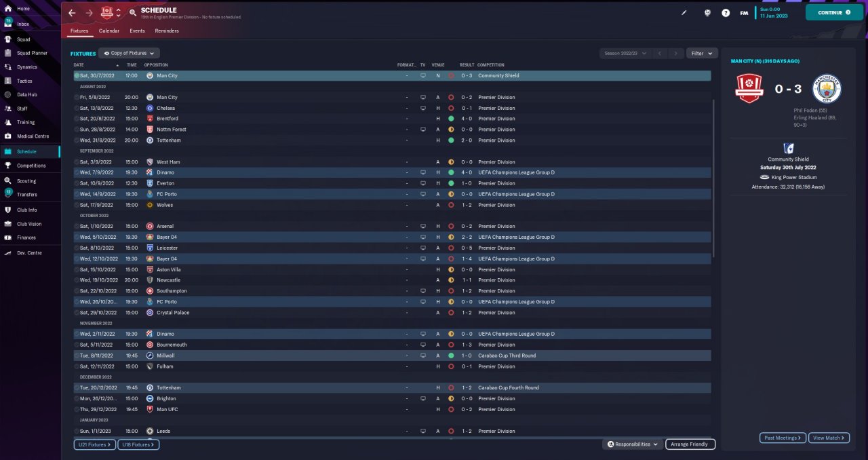Viewport: 868px width, 460px height.
Task: Open the Home sidebar icon
Action: pos(8,9)
